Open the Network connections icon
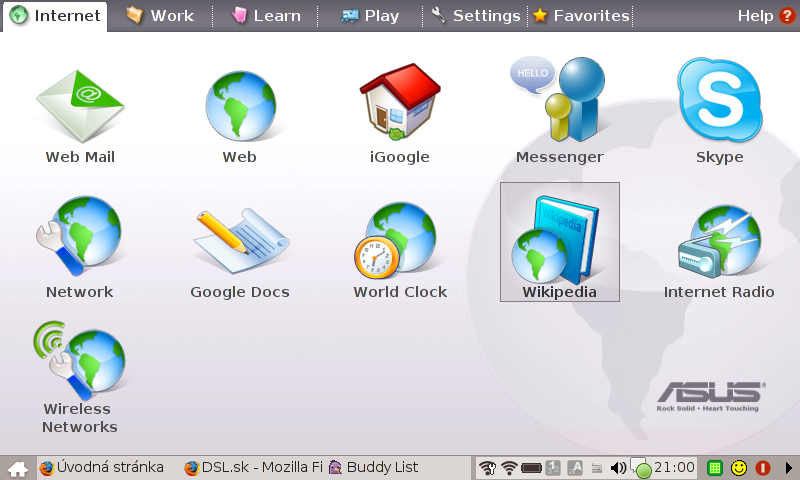This screenshot has width=800, height=480. tap(79, 236)
